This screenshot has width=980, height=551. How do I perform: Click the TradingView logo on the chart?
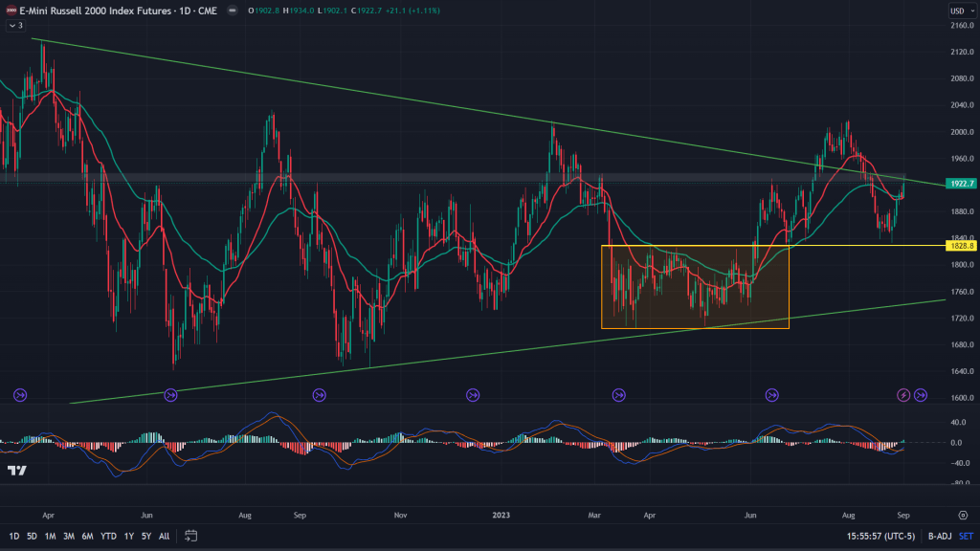[x=16, y=471]
